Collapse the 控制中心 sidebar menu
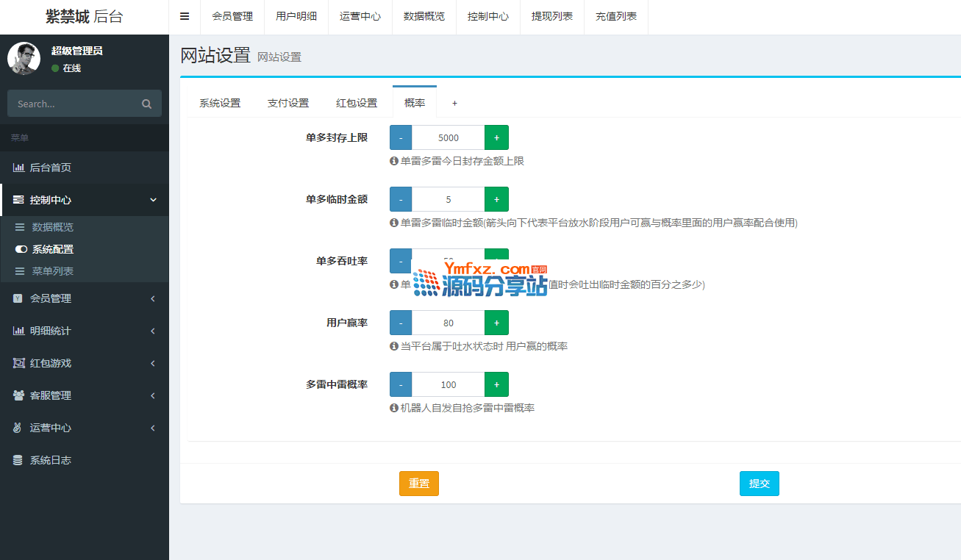The width and height of the screenshot is (961, 560). (85, 200)
